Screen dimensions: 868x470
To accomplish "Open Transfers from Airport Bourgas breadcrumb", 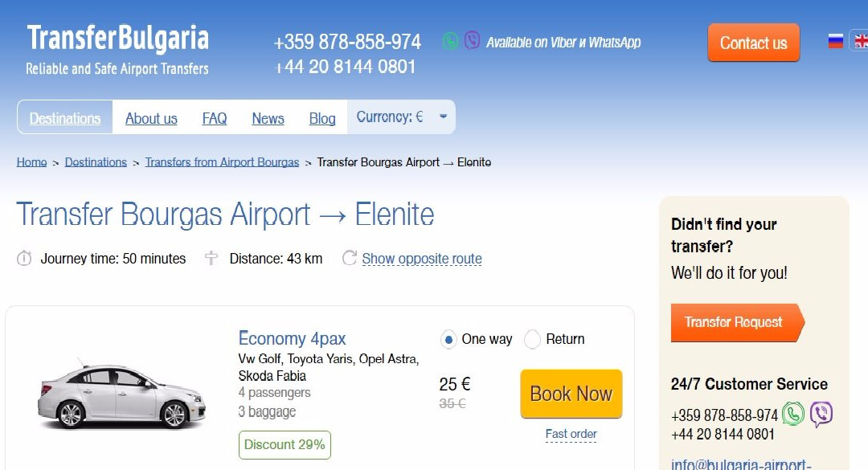I will click(x=222, y=162).
